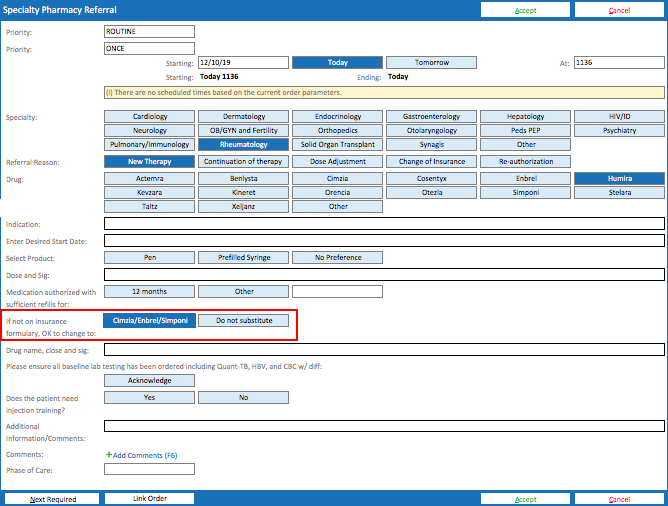The height and width of the screenshot is (506, 668).
Task: Select Prefilled Syringe product
Action: point(243,257)
